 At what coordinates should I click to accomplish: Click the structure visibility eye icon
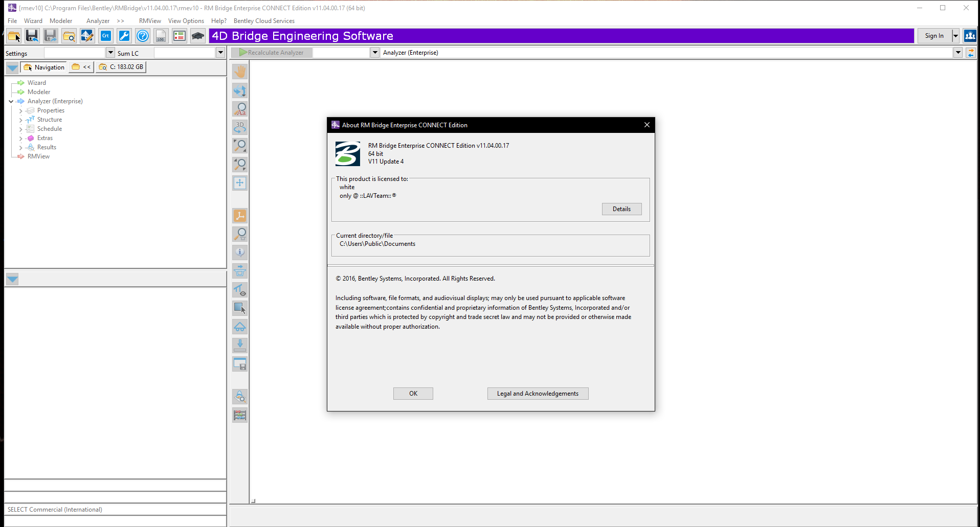[x=240, y=290]
